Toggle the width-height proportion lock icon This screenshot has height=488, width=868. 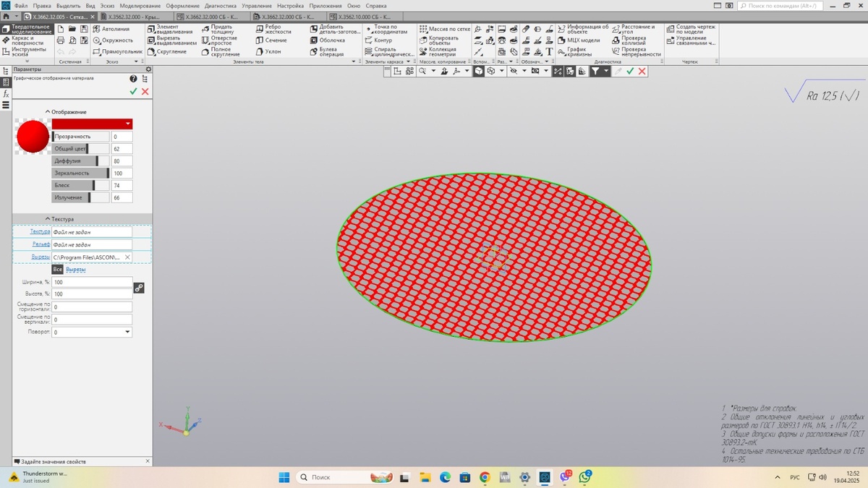[139, 288]
